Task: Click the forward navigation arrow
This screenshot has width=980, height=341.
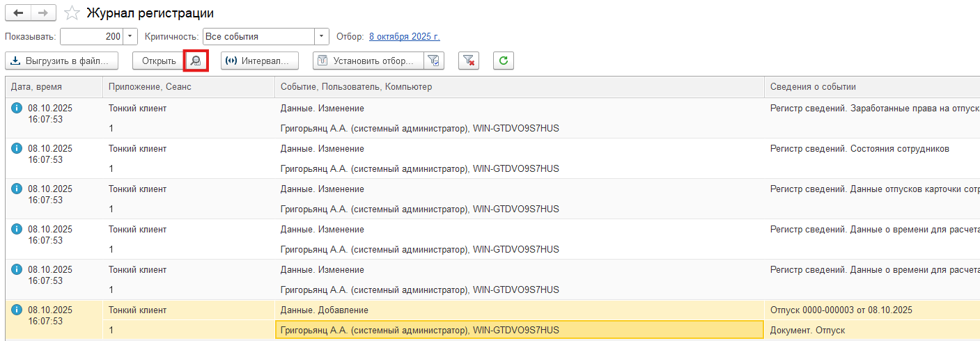Action: 43,13
